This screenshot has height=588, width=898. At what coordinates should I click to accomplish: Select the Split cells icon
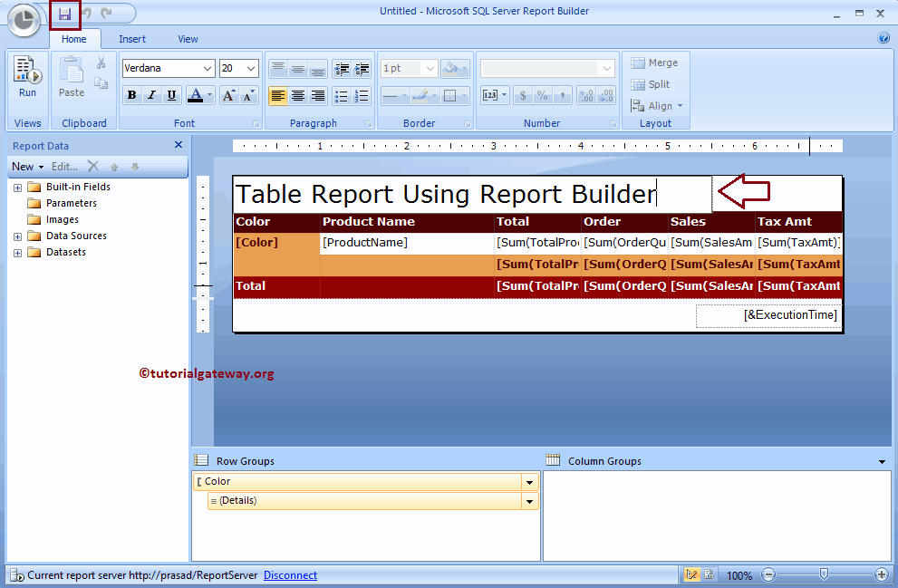coord(651,84)
